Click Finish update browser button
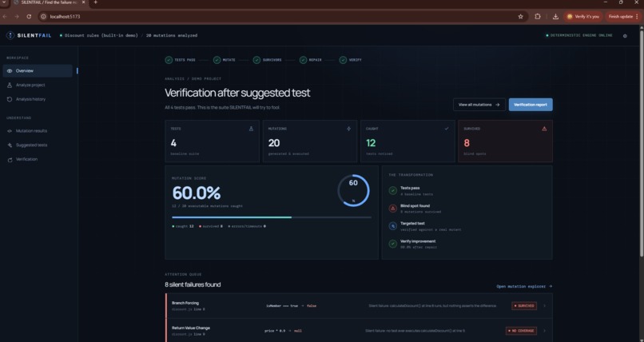Viewport: 644px width, 342px height. pos(624,17)
